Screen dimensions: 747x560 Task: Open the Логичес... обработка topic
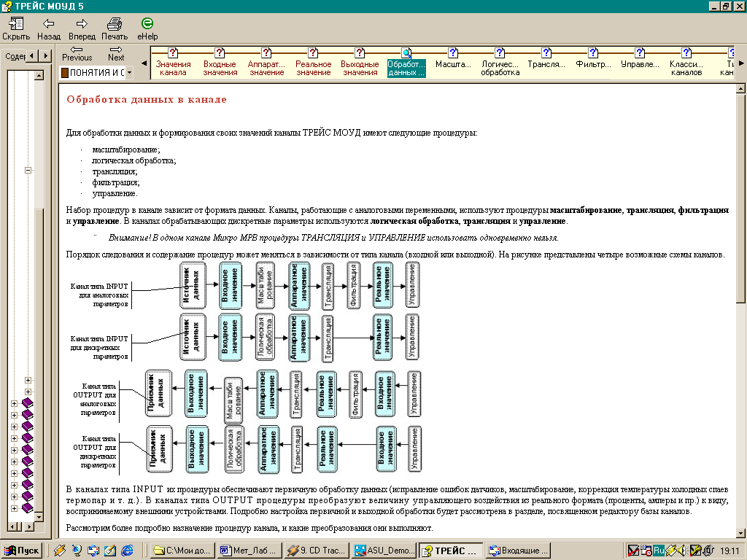500,63
